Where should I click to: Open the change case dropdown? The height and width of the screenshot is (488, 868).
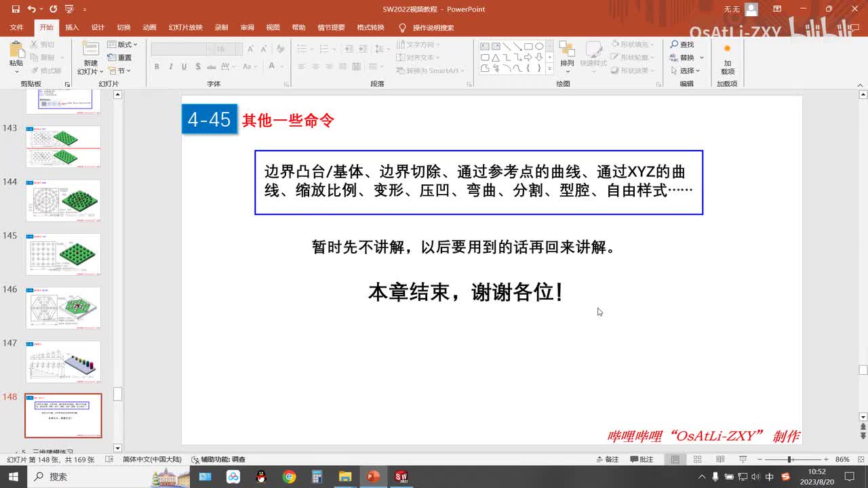pos(251,66)
